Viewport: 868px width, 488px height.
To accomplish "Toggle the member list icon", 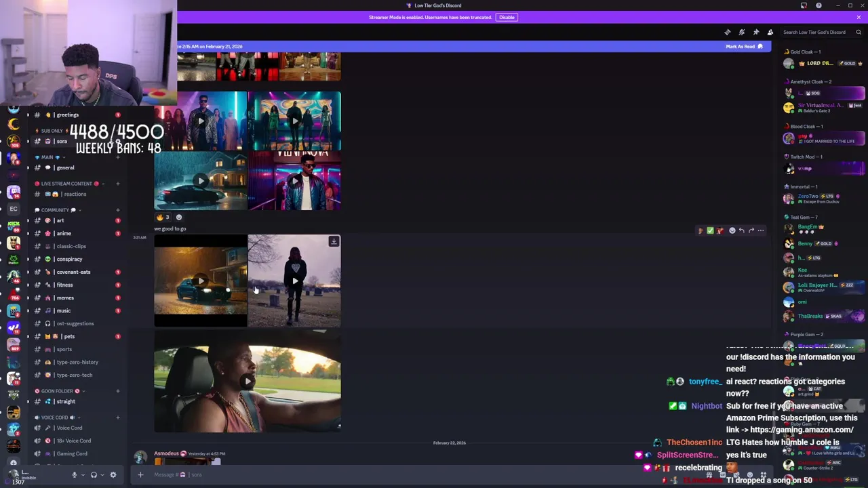I will pos(770,32).
